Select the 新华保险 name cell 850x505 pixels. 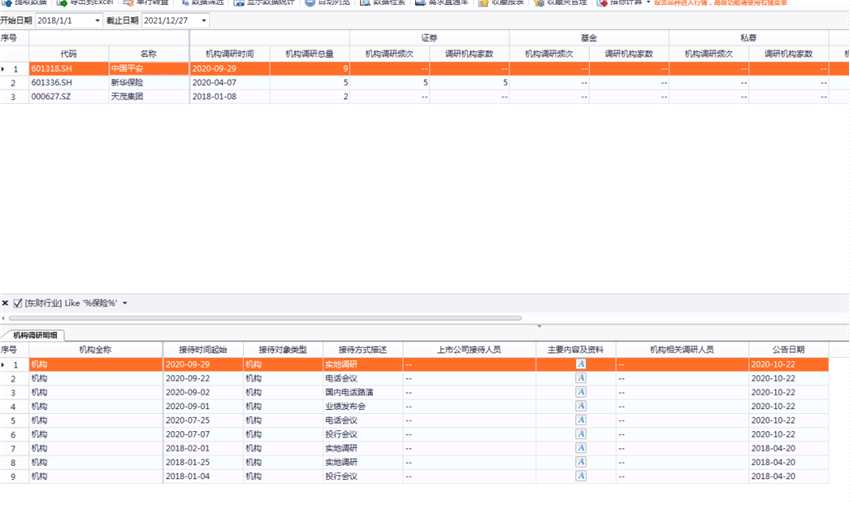(149, 82)
